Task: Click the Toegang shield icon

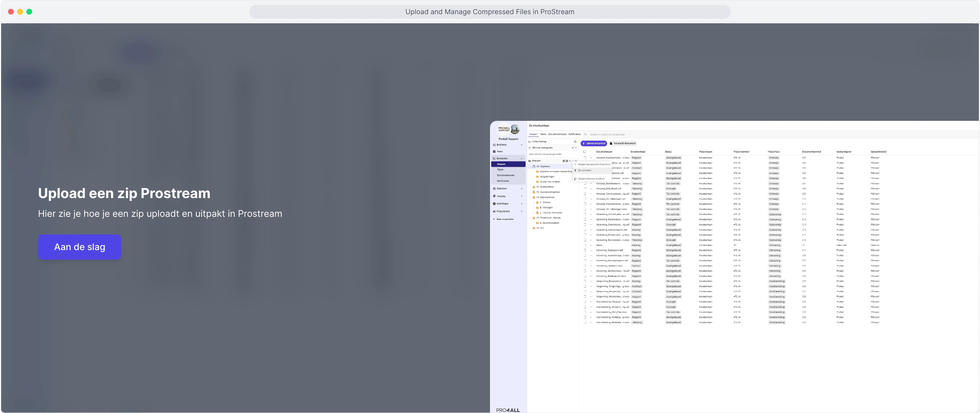Action: pyautogui.click(x=494, y=196)
